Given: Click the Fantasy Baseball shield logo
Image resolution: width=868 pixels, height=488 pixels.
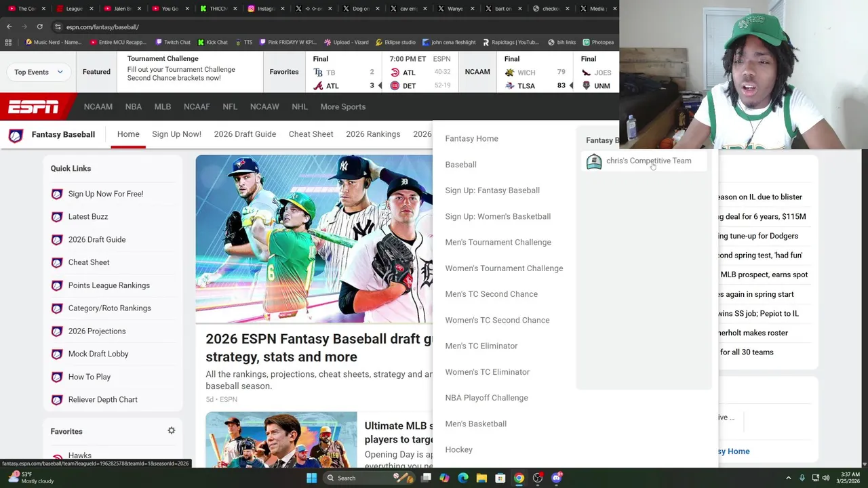Looking at the screenshot, I should [16, 135].
